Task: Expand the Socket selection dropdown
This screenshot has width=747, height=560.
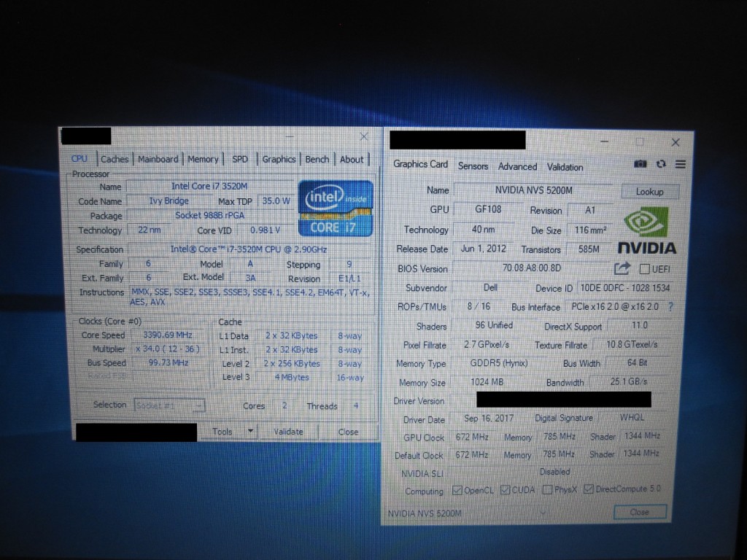Action: [x=199, y=405]
